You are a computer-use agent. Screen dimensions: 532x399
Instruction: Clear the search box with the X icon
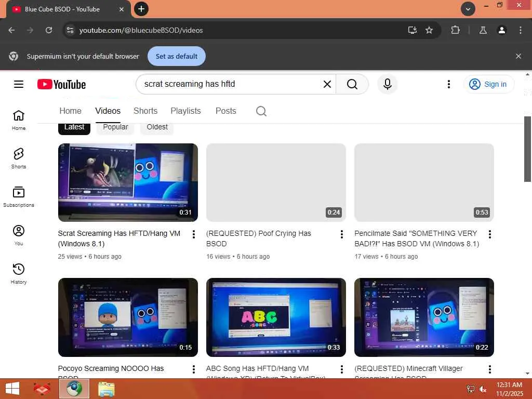[327, 84]
